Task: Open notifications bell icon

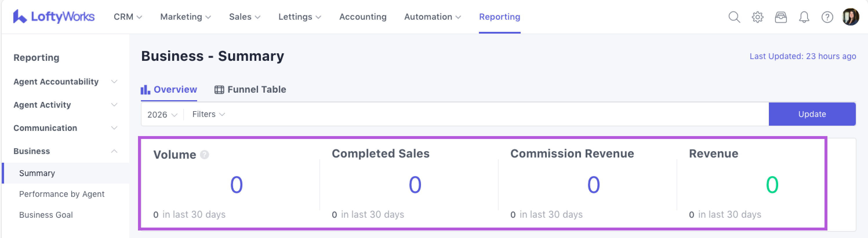Action: 804,17
